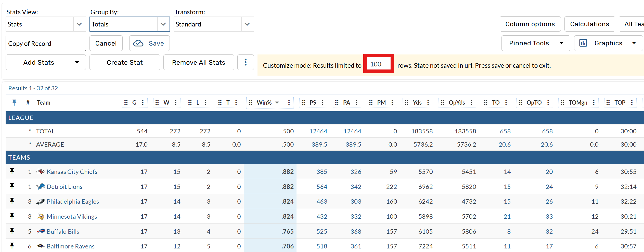Open the Stats View dropdown
This screenshot has height=252, width=644.
pyautogui.click(x=45, y=24)
